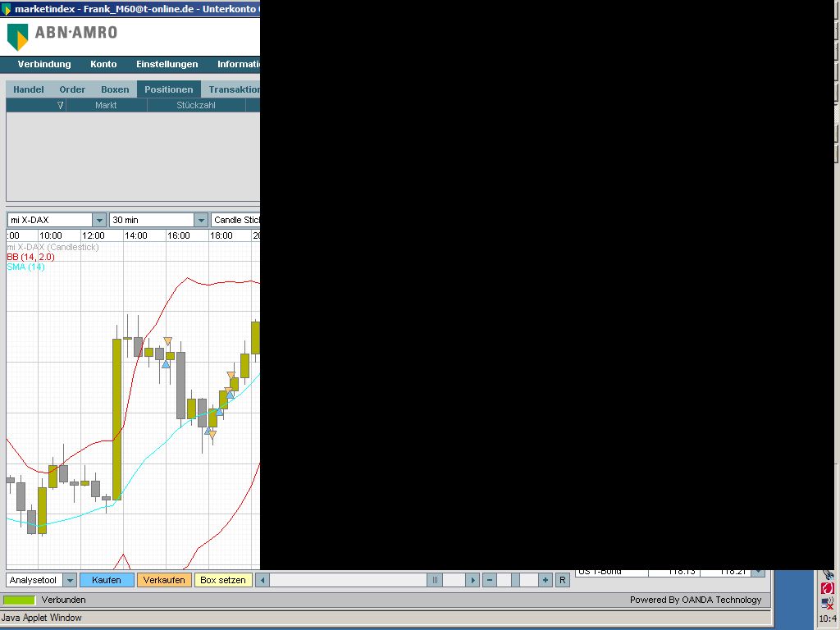
Task: Expand the Analysetool dropdown
Action: (70, 580)
